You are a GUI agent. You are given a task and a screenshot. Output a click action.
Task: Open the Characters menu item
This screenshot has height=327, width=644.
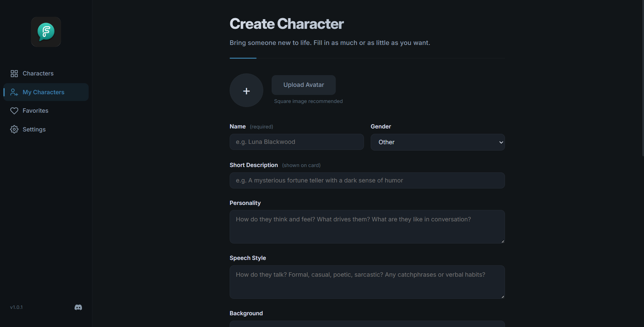pyautogui.click(x=46, y=73)
